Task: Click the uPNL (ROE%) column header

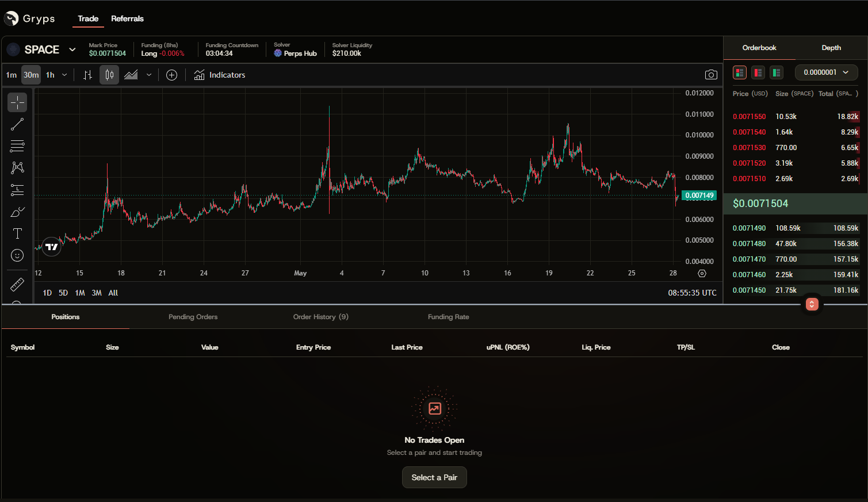Action: click(x=508, y=347)
